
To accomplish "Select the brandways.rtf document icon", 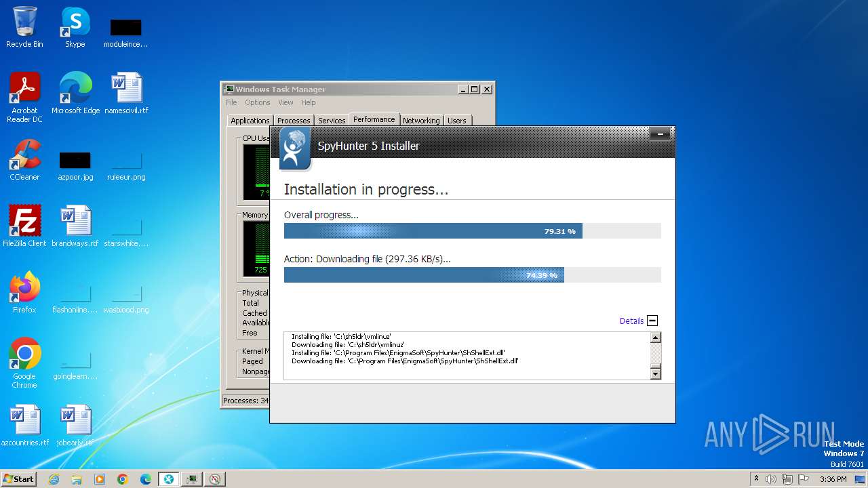I will pyautogui.click(x=75, y=226).
